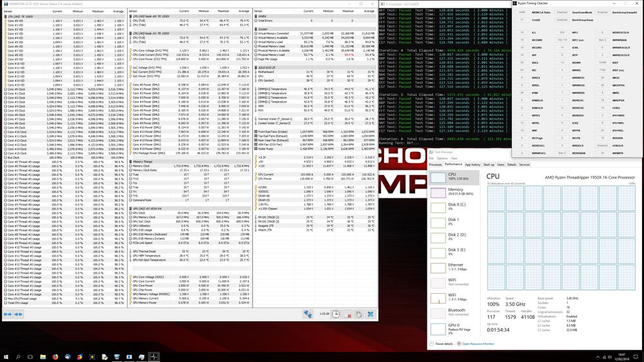Switch to the App history tab
This screenshot has height=362, width=644.
473,165
